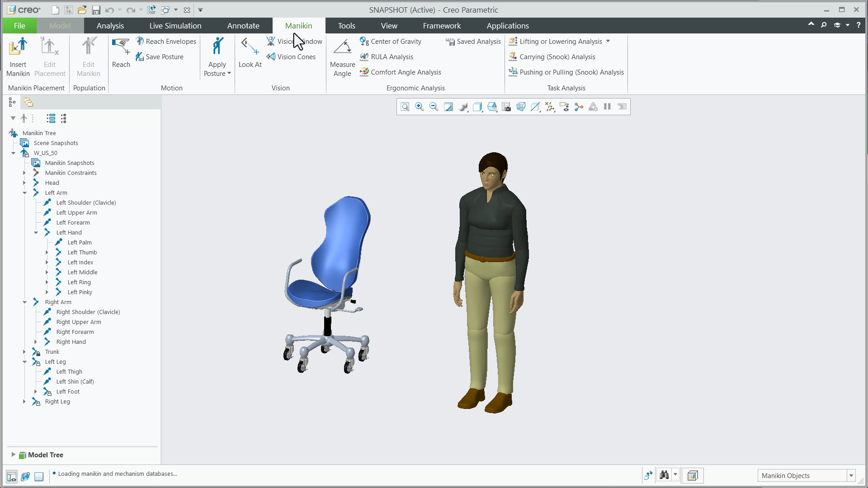Viewport: 868px width, 488px height.
Task: Launch Comfort Angle Analysis
Action: pos(401,72)
